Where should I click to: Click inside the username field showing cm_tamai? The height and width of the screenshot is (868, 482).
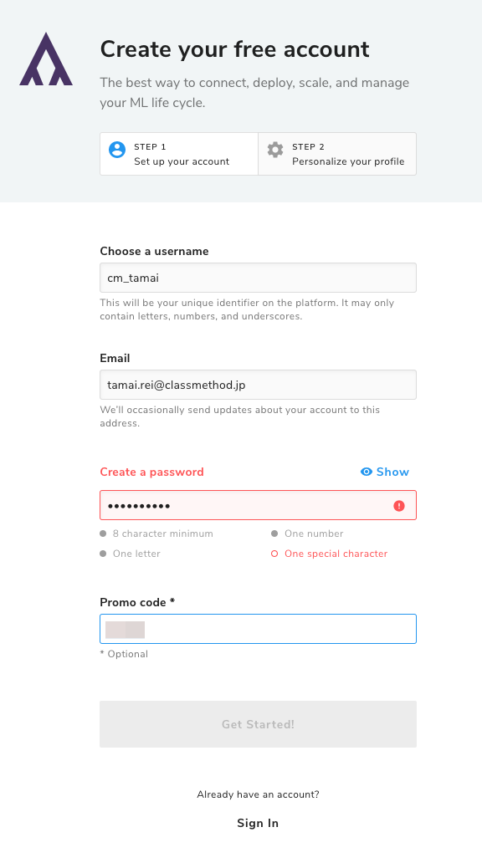[x=258, y=278]
